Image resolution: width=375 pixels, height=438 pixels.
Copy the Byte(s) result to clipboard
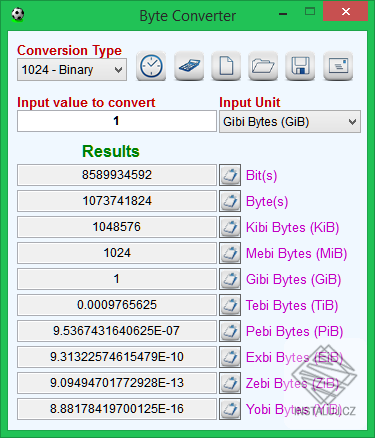(230, 201)
